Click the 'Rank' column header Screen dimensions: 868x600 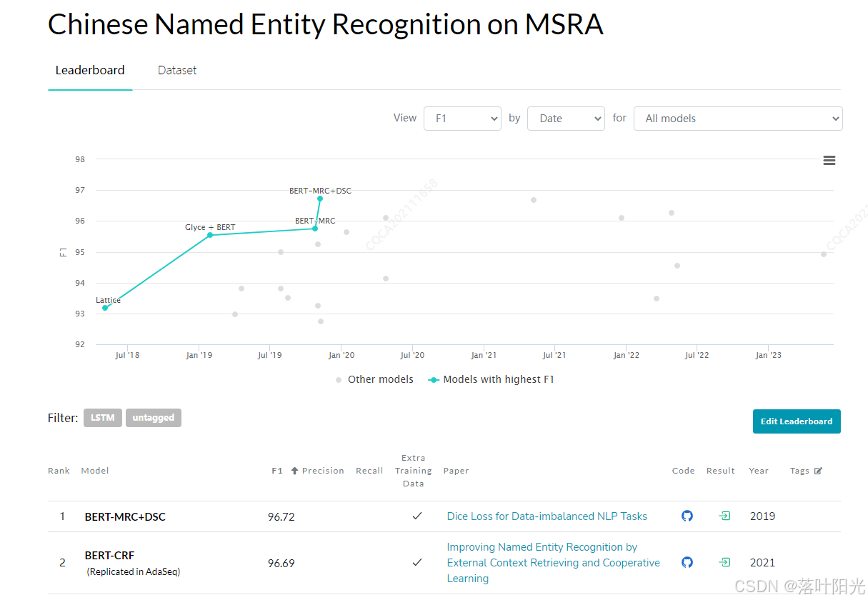tap(59, 471)
